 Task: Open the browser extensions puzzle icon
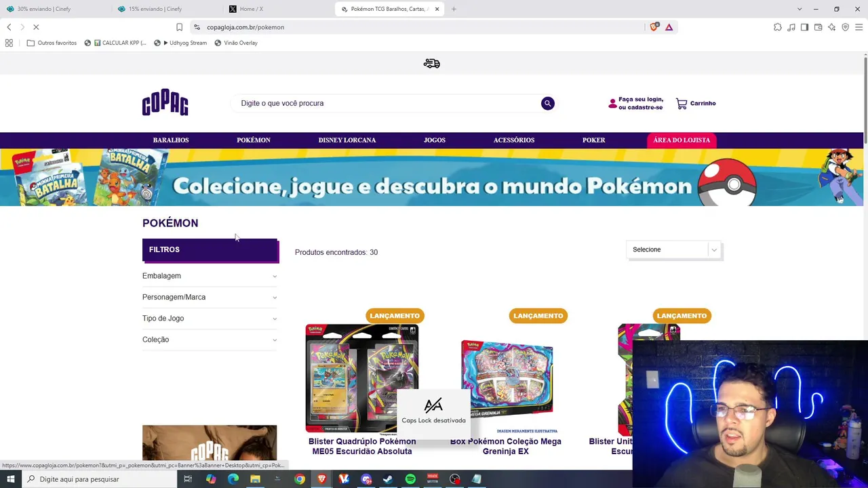tap(778, 27)
